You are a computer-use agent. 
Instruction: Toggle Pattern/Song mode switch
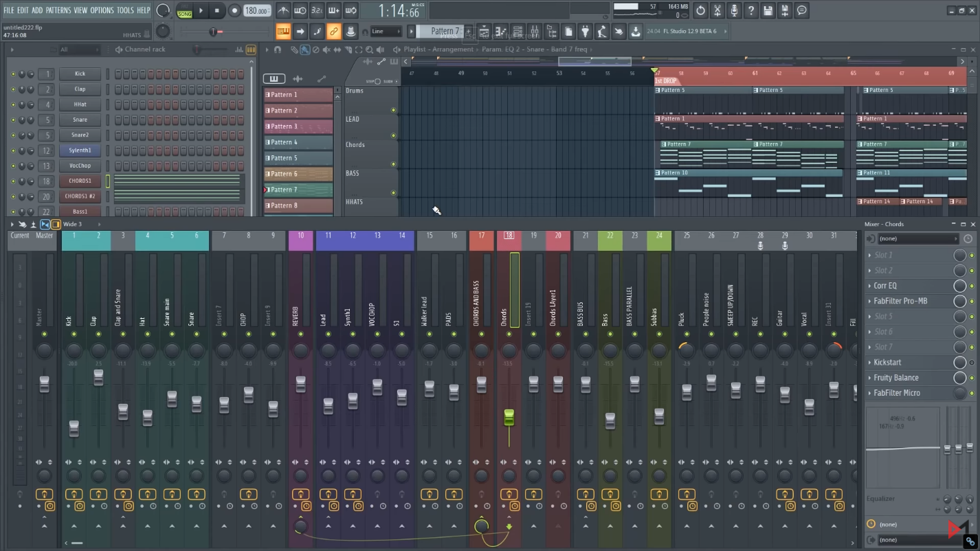point(184,11)
